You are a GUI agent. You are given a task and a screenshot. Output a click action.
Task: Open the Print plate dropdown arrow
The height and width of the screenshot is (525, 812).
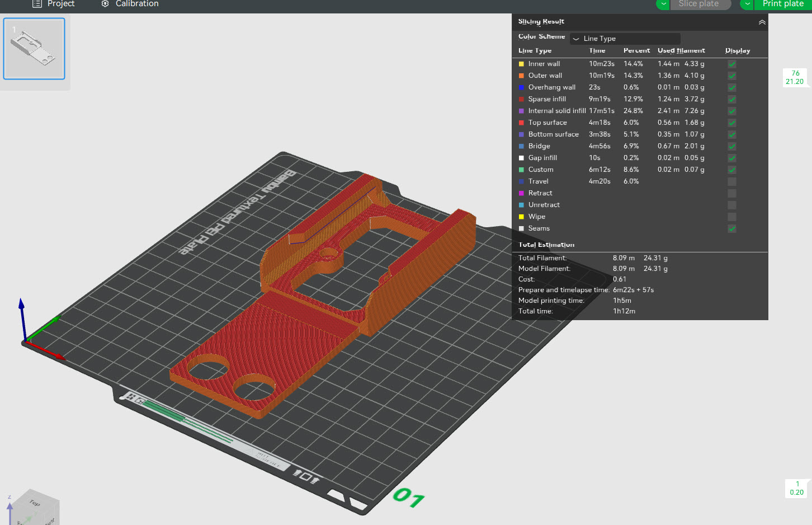747,4
